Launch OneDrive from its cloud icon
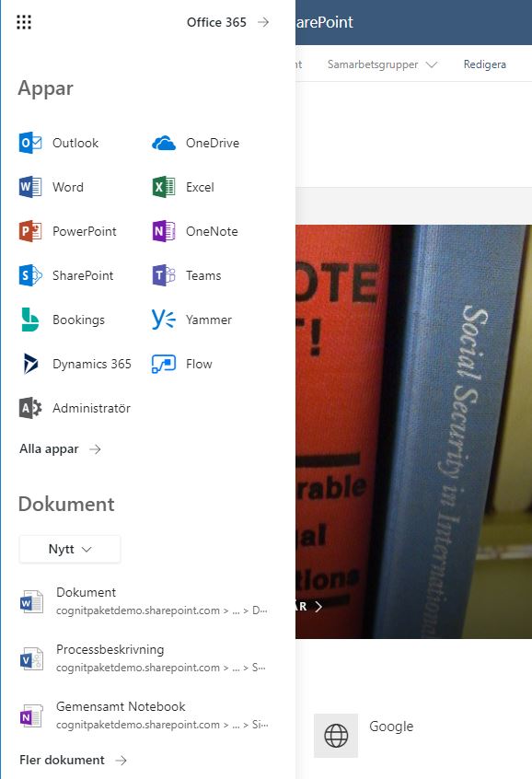The height and width of the screenshot is (779, 532). click(x=164, y=143)
